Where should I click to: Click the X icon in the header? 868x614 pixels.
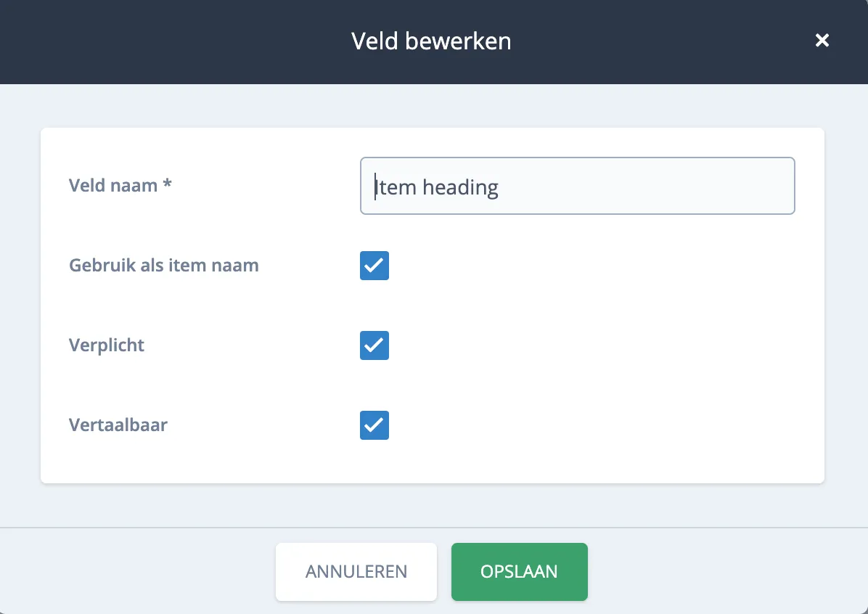click(822, 41)
